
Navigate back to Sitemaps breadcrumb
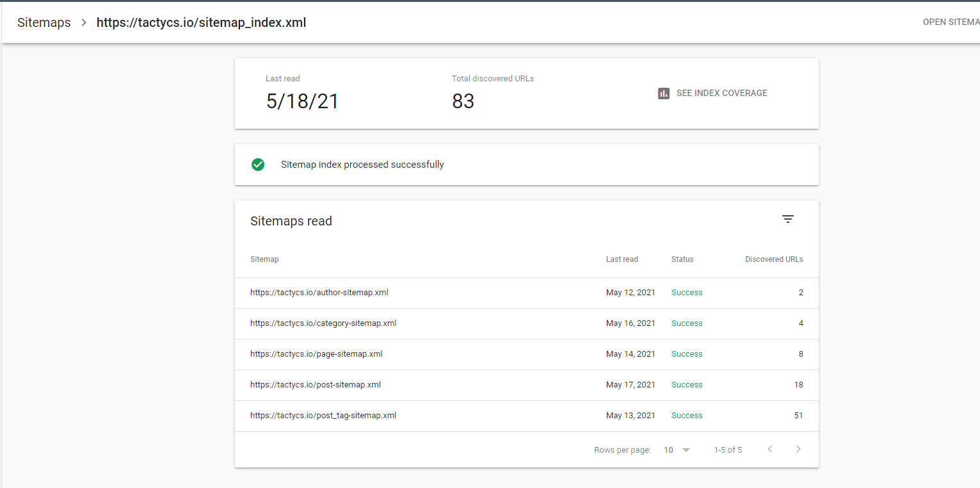pos(44,23)
